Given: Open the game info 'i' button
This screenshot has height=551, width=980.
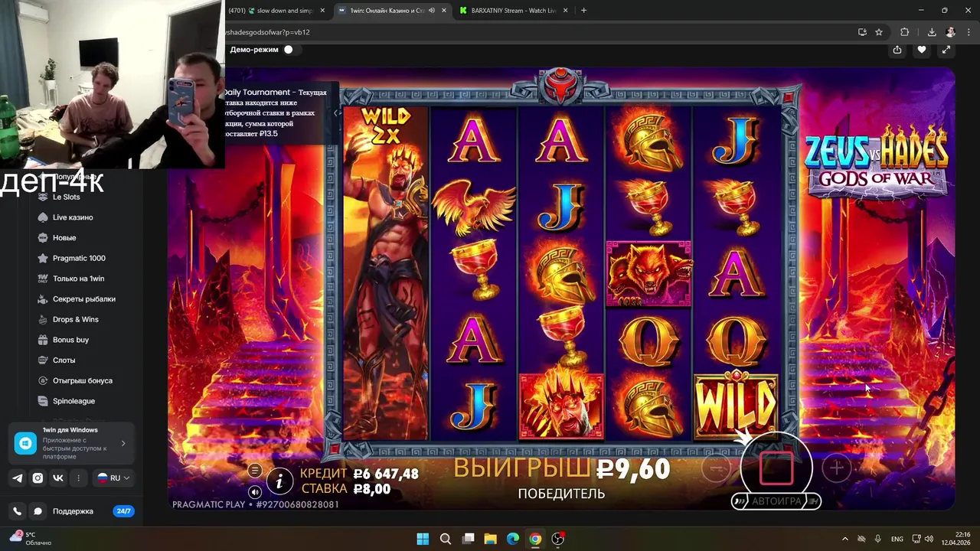Looking at the screenshot, I should pos(280,481).
